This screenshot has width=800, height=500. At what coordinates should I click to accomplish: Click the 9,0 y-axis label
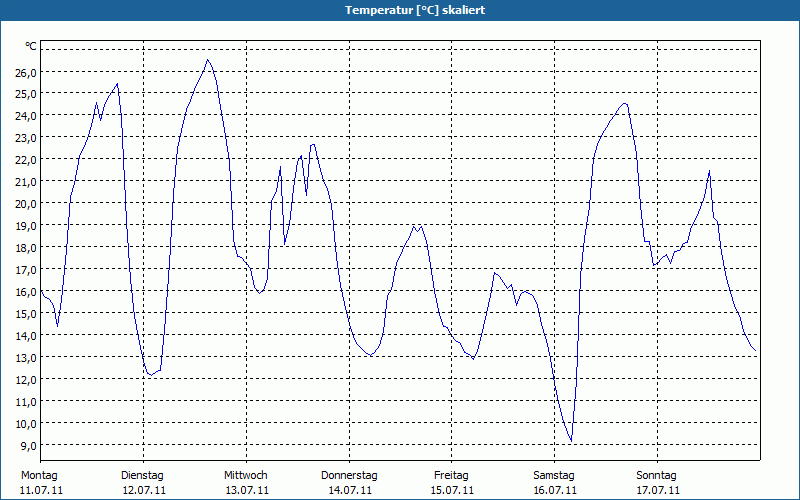pos(28,445)
